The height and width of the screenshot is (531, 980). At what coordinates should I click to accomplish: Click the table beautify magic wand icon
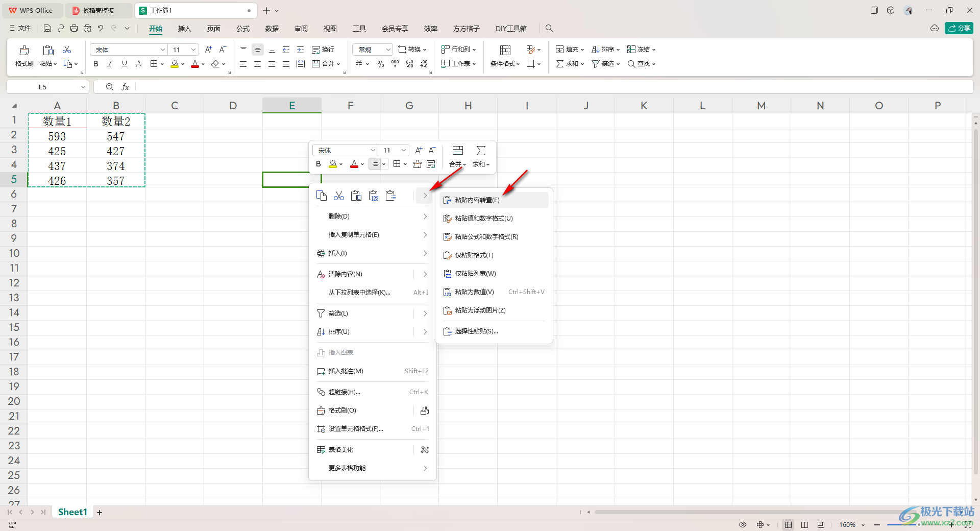coord(425,450)
